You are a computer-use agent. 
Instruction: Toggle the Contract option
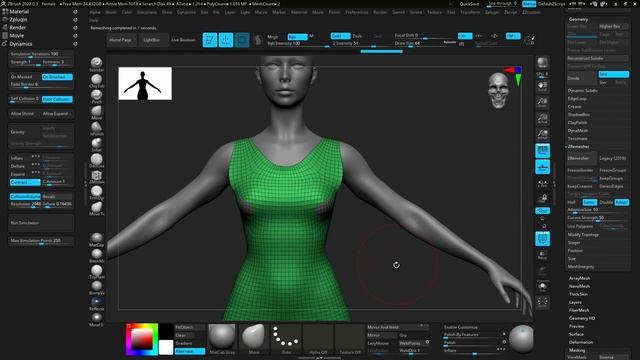point(25,182)
